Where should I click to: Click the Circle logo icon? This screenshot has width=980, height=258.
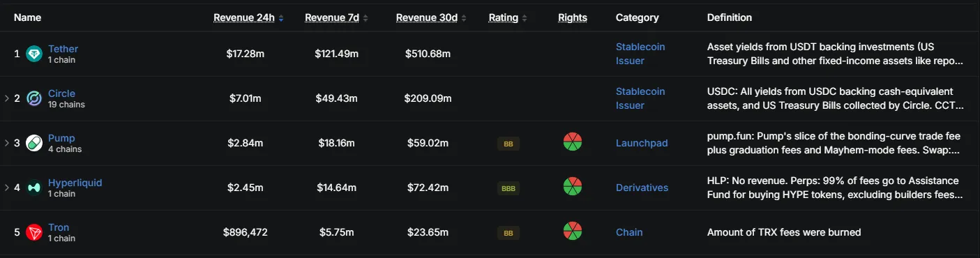pyautogui.click(x=34, y=99)
